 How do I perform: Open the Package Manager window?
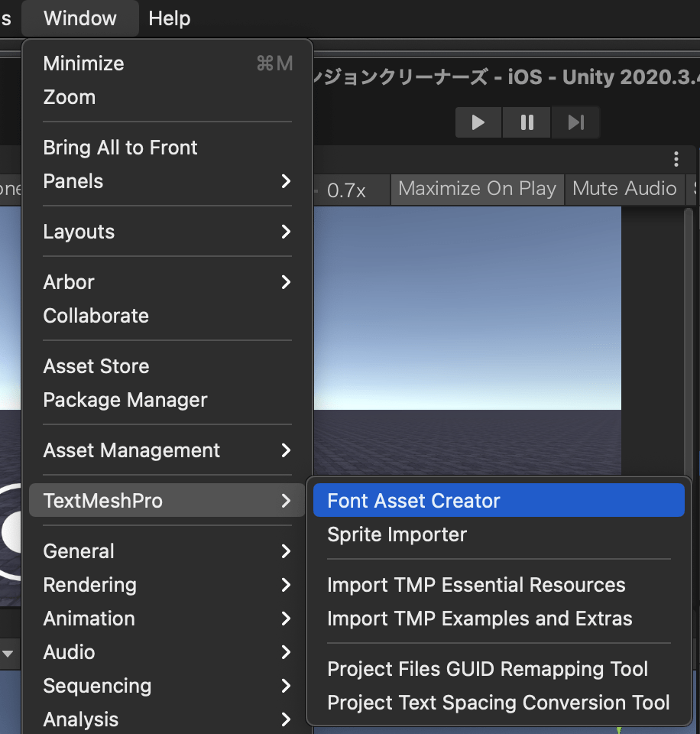tap(167, 400)
